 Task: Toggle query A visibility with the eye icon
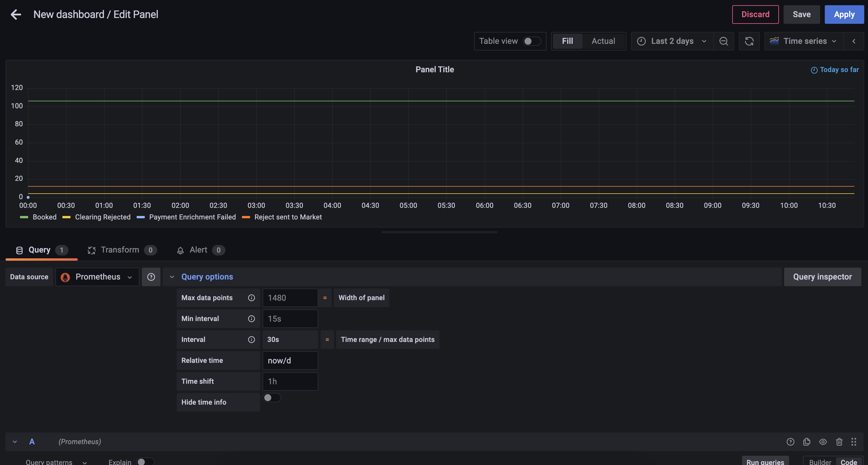tap(823, 442)
